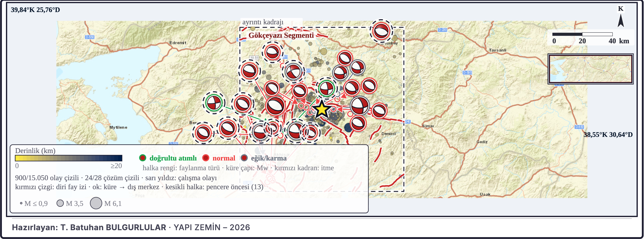Click the 240 road shield west of Simav
Viewport: 644px width, 239px height.
pos(408,122)
